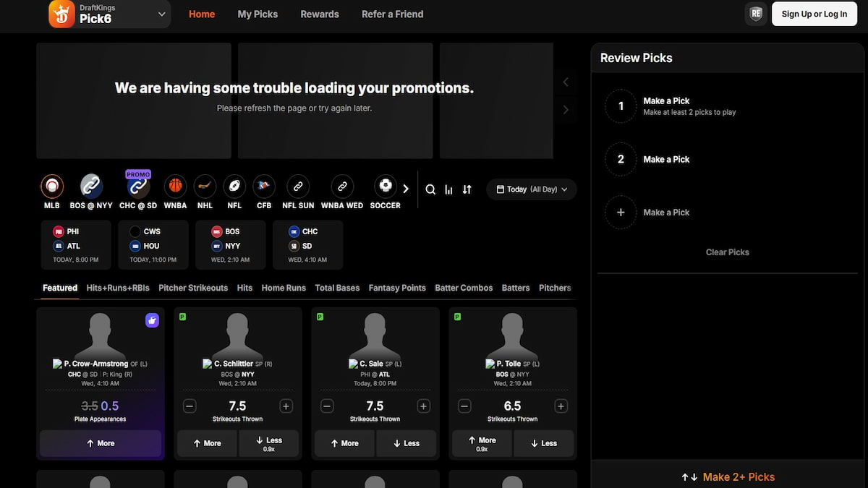Filter by BOS vs NYY game card
This screenshot has height=488, width=868.
[231, 245]
